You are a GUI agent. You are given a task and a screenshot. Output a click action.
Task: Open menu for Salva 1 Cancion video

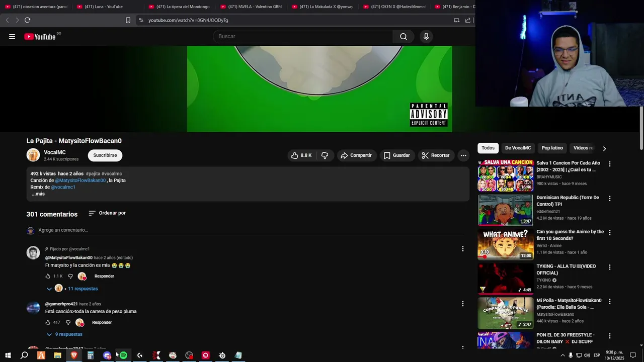[x=610, y=164]
